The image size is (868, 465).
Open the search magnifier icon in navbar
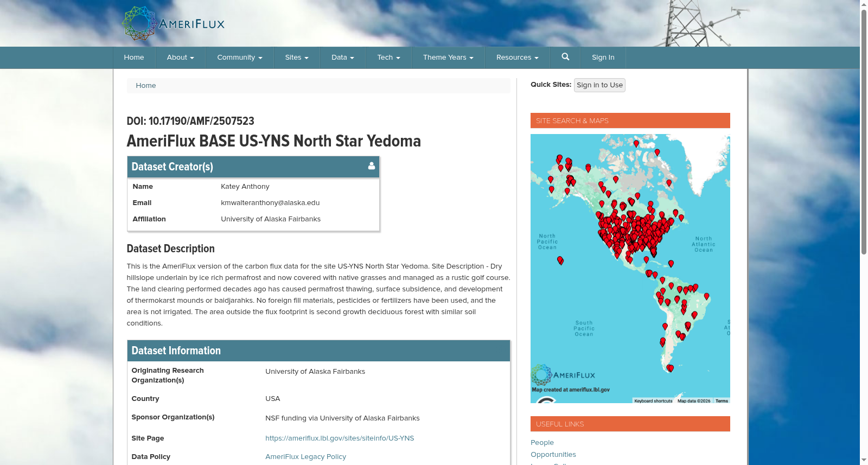click(x=565, y=57)
